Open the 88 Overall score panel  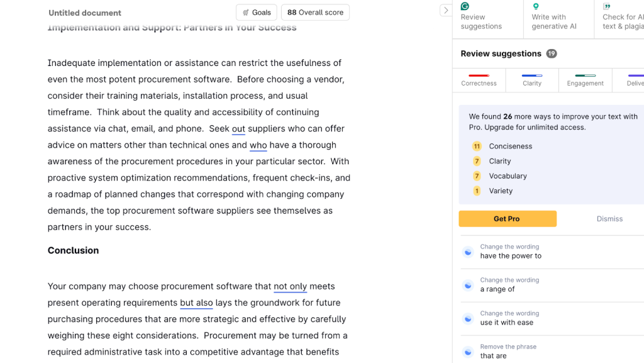(315, 13)
